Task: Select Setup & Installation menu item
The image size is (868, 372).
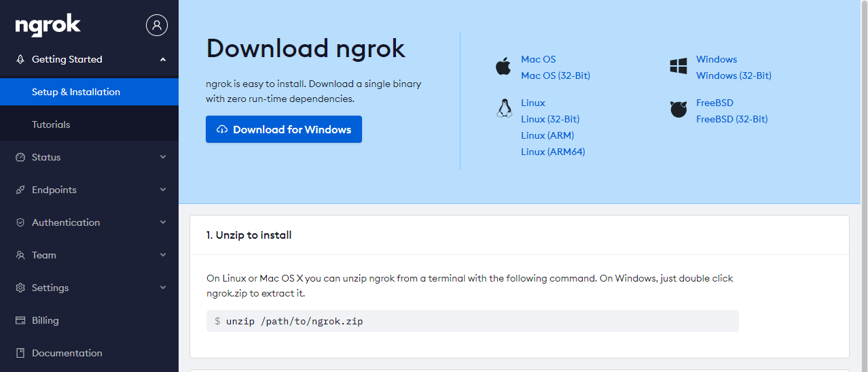Action: pos(89,92)
